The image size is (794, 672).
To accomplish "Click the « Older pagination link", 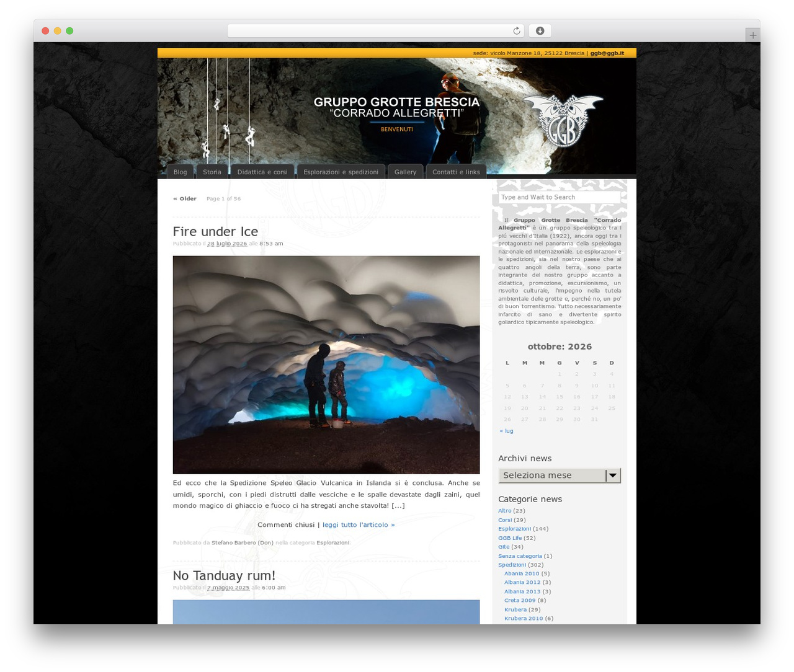I will tap(185, 199).
